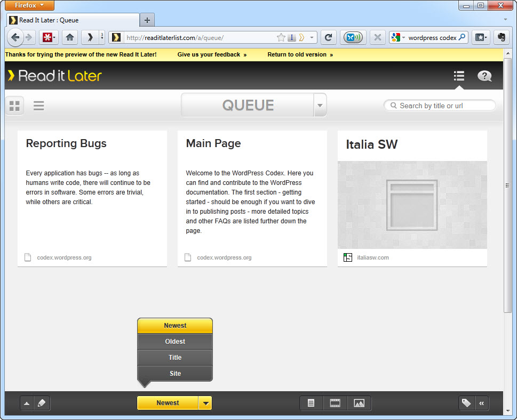Open a new browser tab

(147, 20)
